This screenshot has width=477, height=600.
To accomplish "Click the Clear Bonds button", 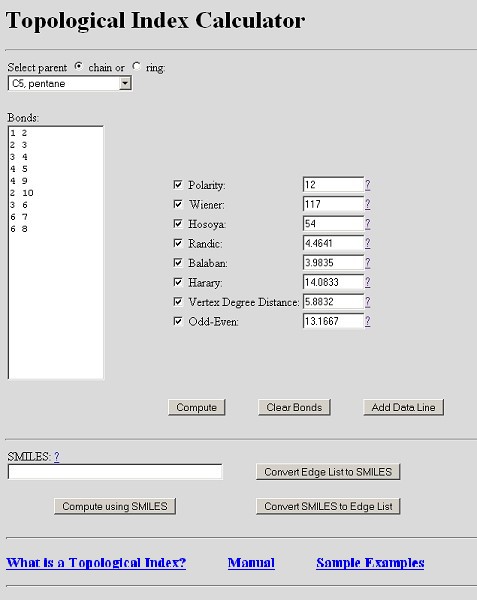I will 294,407.
